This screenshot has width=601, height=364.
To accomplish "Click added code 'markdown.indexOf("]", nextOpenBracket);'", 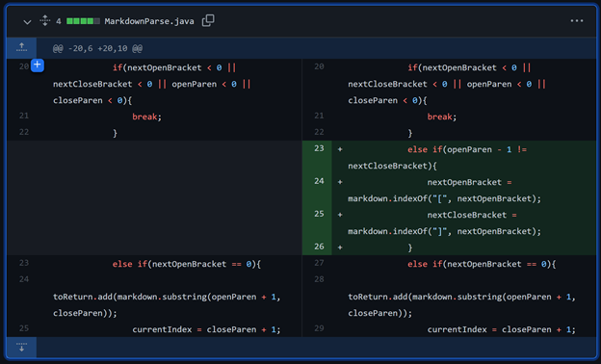I will [444, 231].
